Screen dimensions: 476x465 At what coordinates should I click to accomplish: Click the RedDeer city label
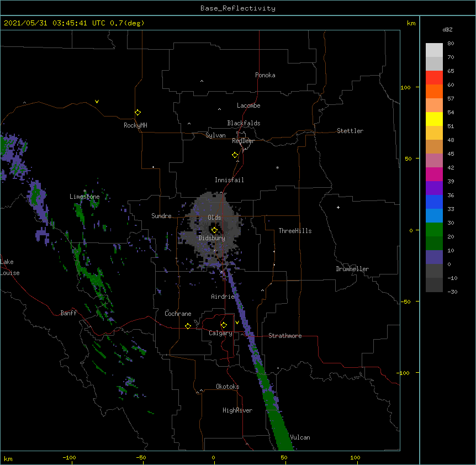coord(243,141)
